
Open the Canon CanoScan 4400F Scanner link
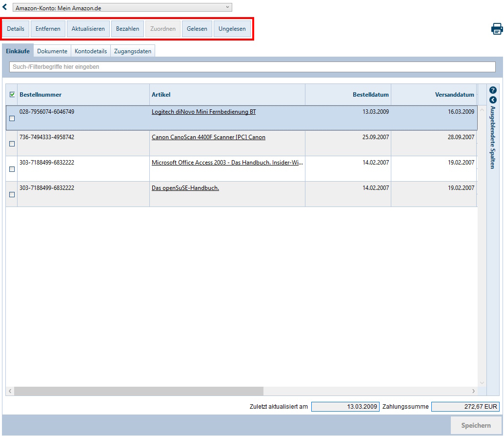click(x=208, y=137)
